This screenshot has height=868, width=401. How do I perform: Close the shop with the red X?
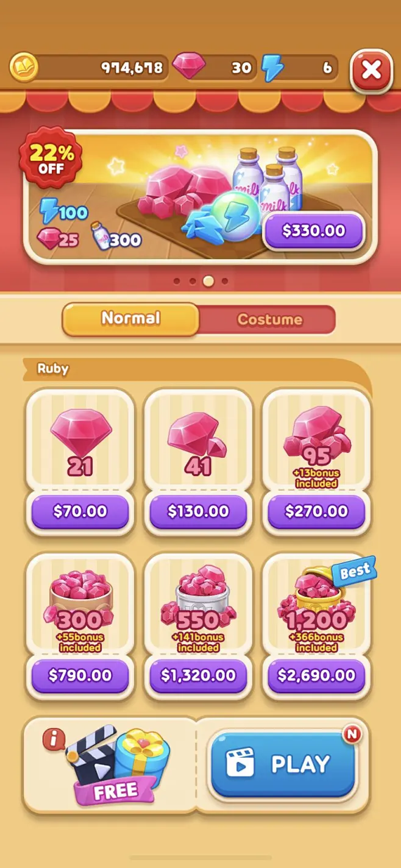click(x=371, y=70)
